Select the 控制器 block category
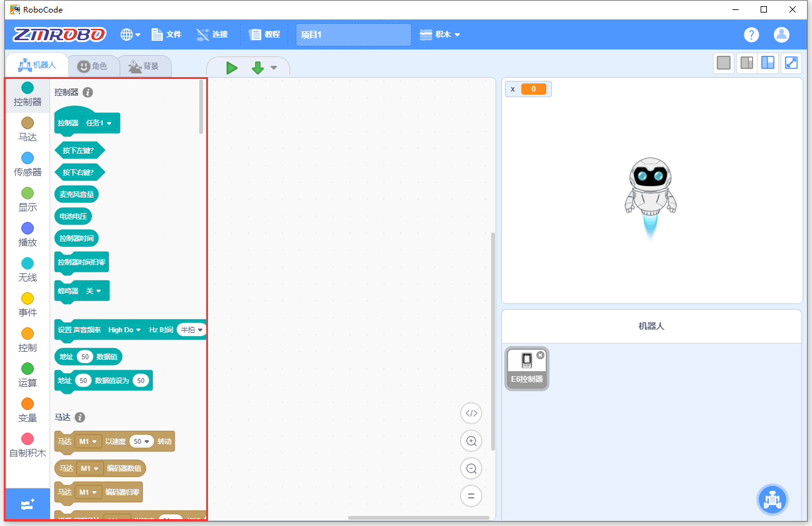812x526 pixels. tap(28, 95)
